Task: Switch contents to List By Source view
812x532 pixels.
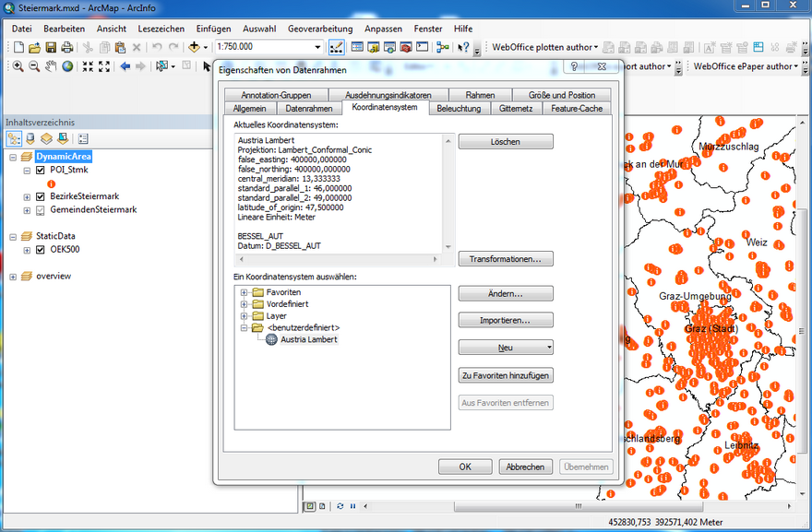Action: pos(30,138)
